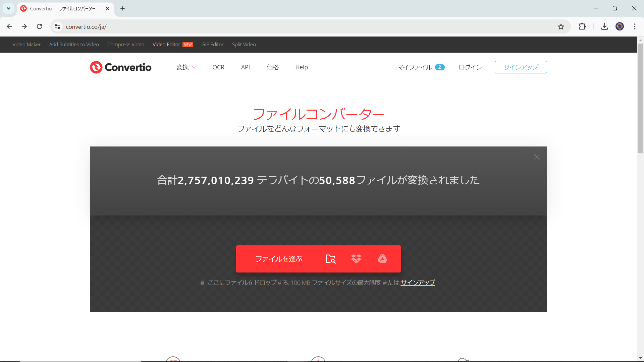Open the API menu item
The image size is (644, 362).
[245, 67]
